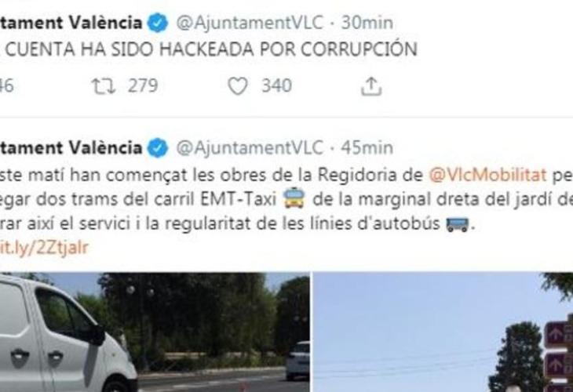Open the street sign photo thumbnail
Image resolution: width=573 pixels, height=392 pixels.
[x=443, y=332]
